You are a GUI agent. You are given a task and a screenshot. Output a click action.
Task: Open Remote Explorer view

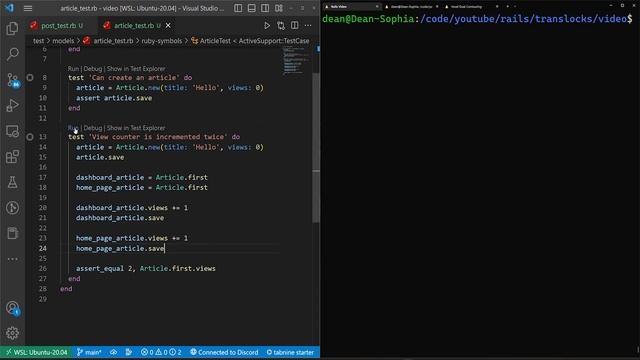[12, 131]
